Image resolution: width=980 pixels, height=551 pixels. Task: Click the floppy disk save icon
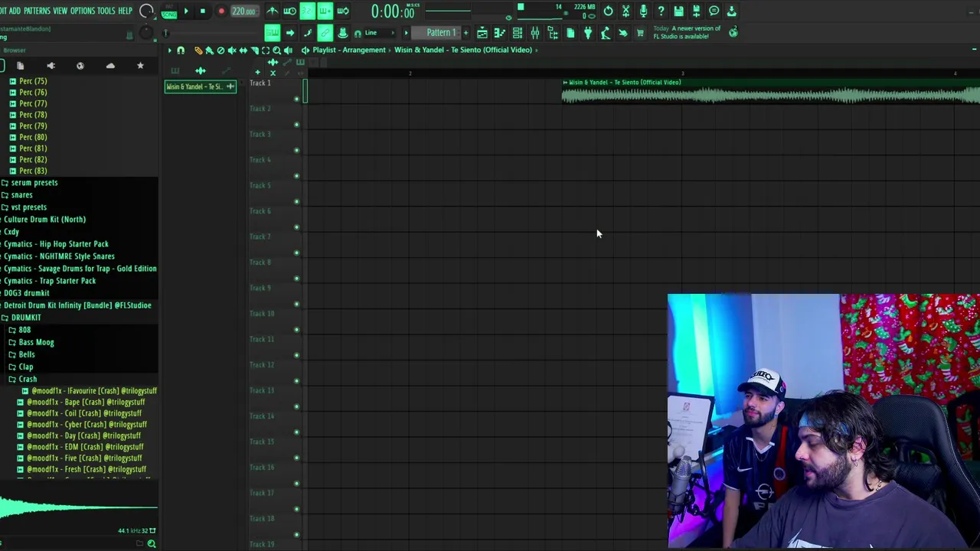pyautogui.click(x=678, y=11)
